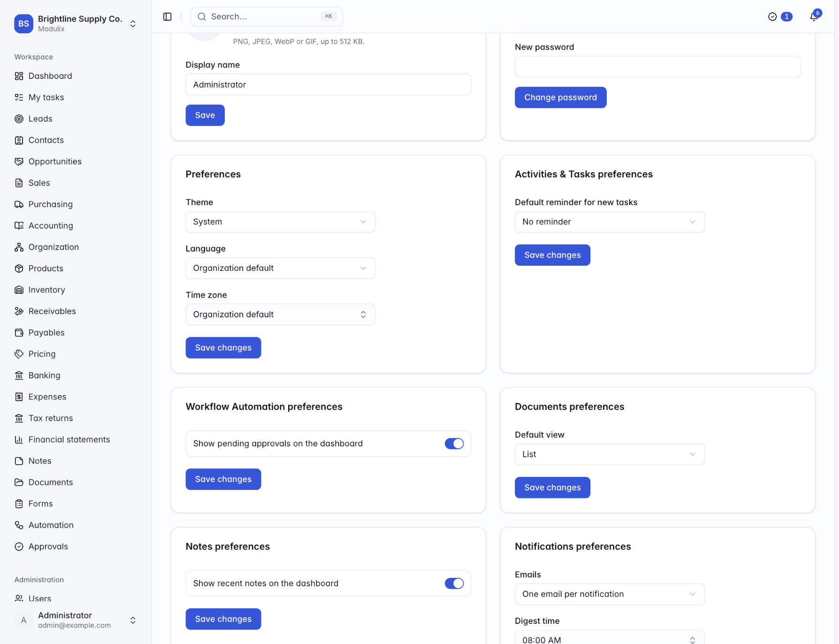Click the Expenses receipt icon
The width and height of the screenshot is (839, 644).
coord(19,397)
